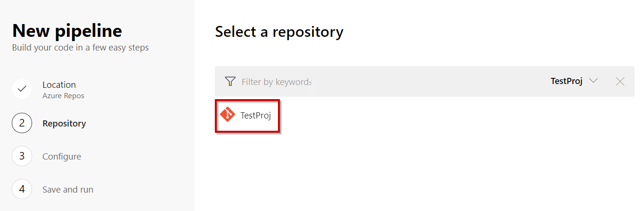The width and height of the screenshot is (644, 211).
Task: Open the Save and run step label
Action: tap(68, 190)
